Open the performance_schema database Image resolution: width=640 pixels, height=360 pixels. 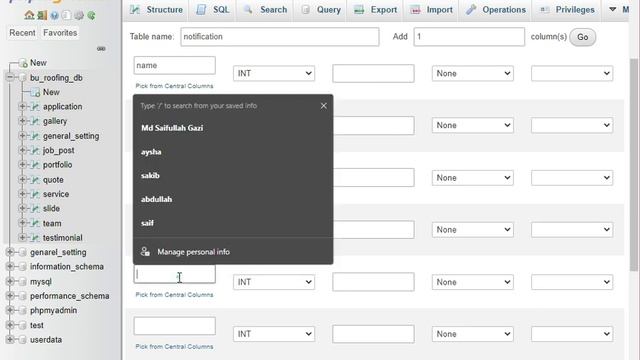click(x=69, y=296)
